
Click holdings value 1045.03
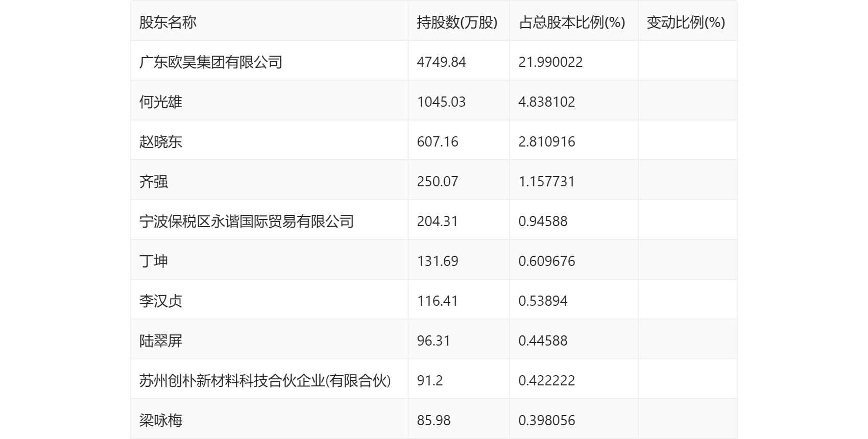click(x=442, y=102)
